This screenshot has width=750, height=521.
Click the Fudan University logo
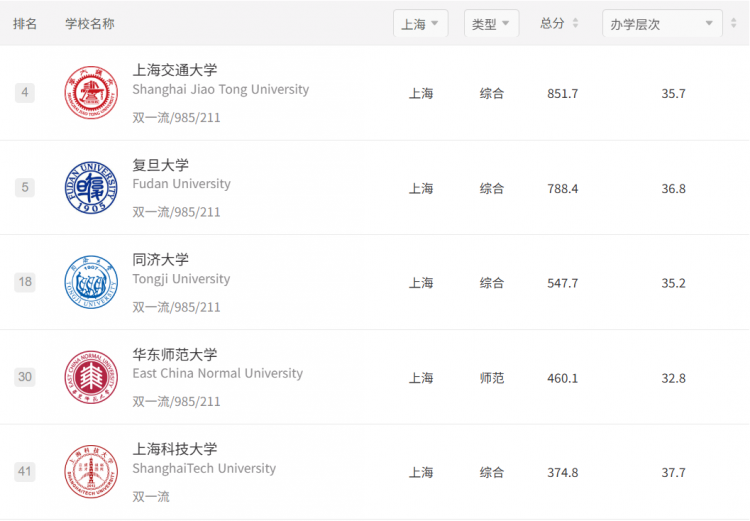[91, 188]
